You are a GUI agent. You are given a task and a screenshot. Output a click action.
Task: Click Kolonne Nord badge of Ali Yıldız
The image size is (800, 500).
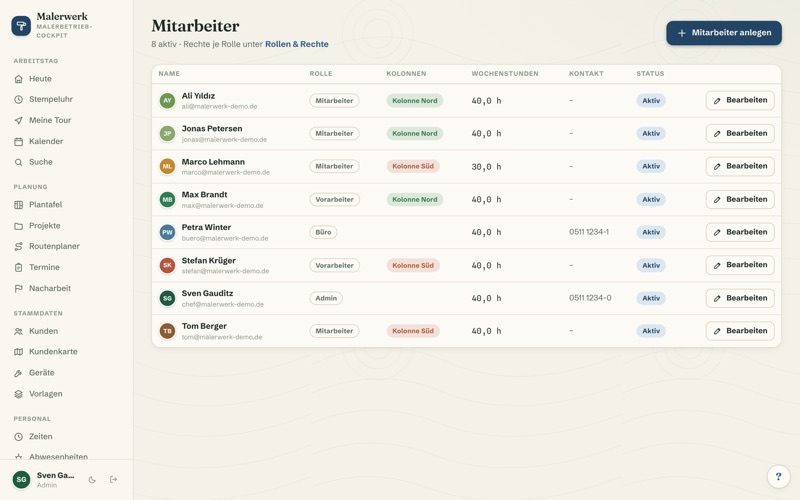click(x=414, y=101)
